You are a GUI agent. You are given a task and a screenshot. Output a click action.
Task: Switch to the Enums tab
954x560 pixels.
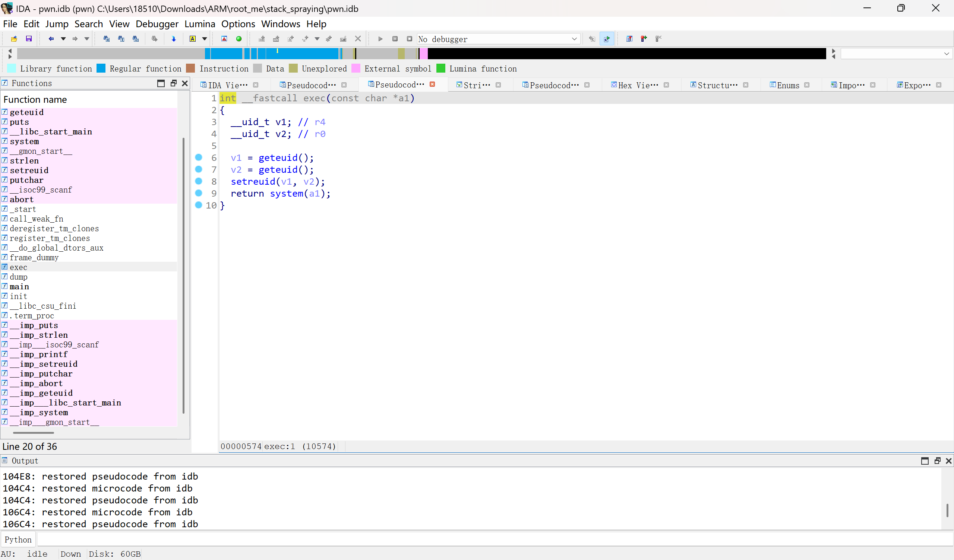[788, 85]
